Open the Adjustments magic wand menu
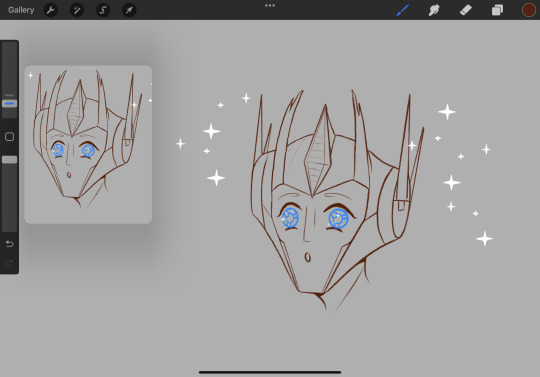Screen dimensions: 540x377 tap(77, 10)
